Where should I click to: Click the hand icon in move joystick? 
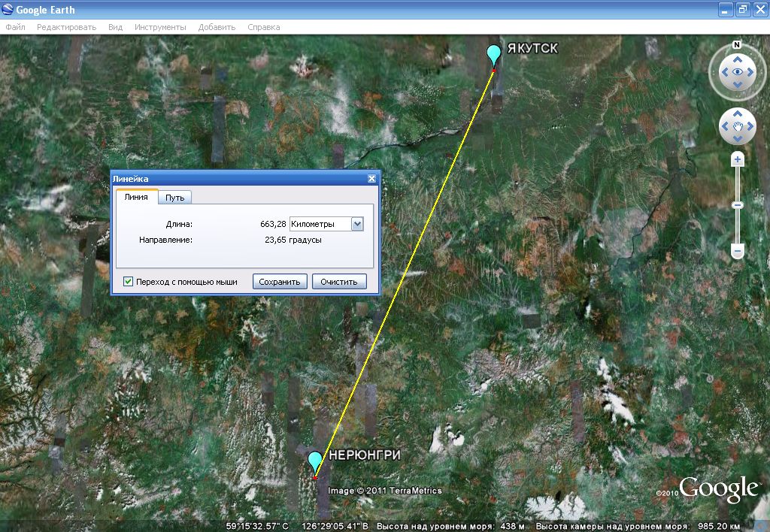click(738, 126)
